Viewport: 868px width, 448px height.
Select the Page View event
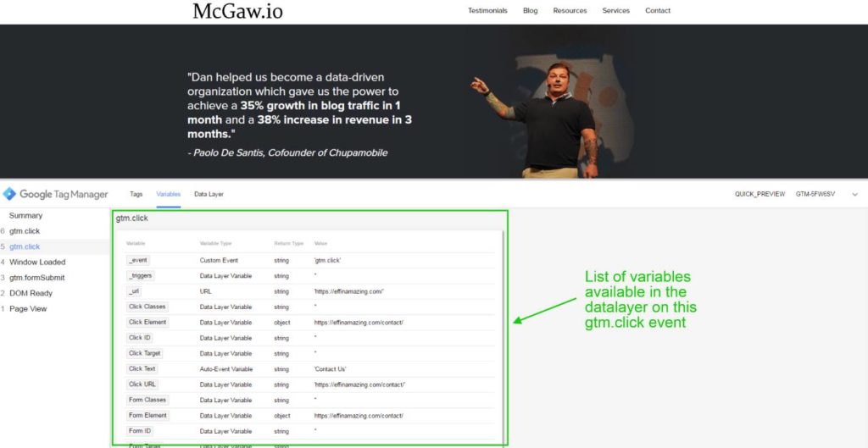28,308
